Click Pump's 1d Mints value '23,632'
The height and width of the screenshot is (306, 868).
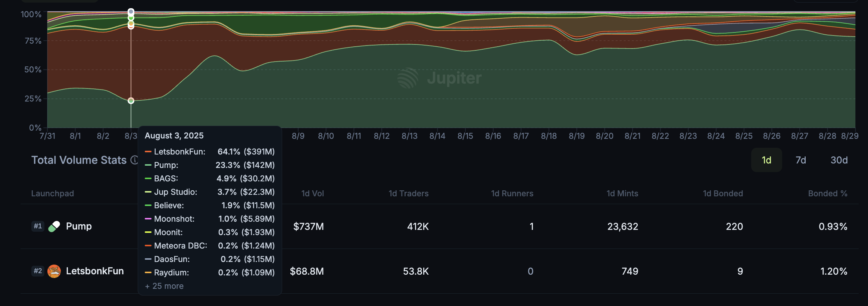(x=623, y=227)
